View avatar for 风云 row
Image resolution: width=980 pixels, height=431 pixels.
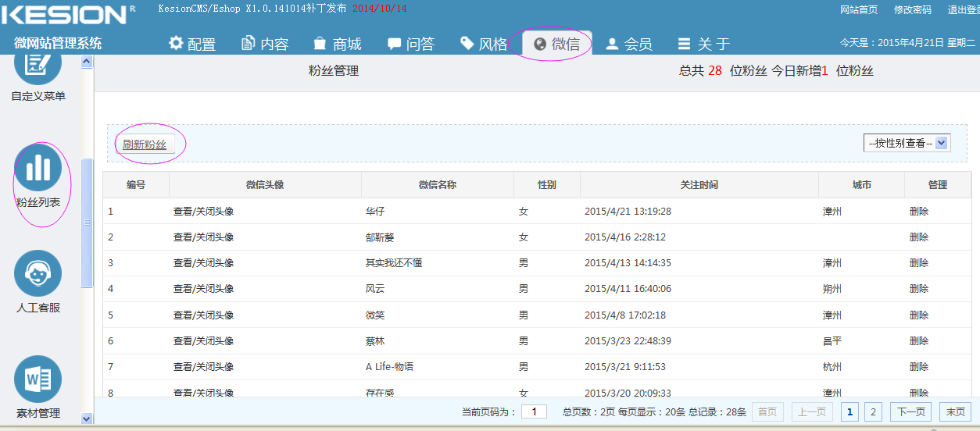pyautogui.click(x=203, y=289)
